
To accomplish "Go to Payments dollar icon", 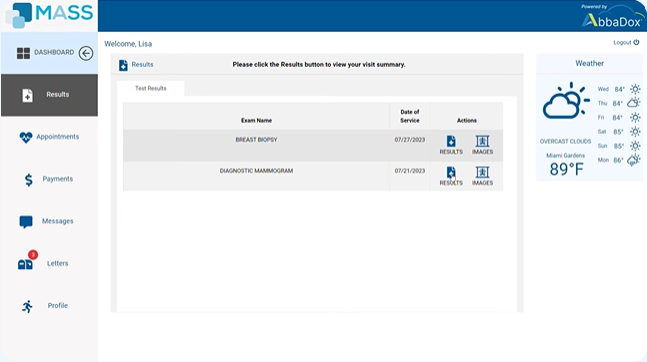I will click(28, 180).
